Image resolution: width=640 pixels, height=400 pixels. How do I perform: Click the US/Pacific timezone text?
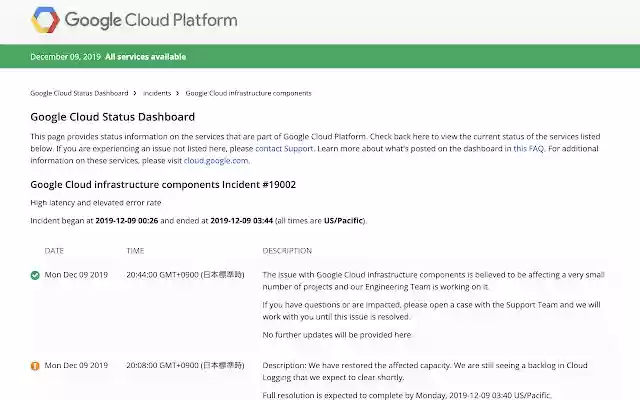343,220
